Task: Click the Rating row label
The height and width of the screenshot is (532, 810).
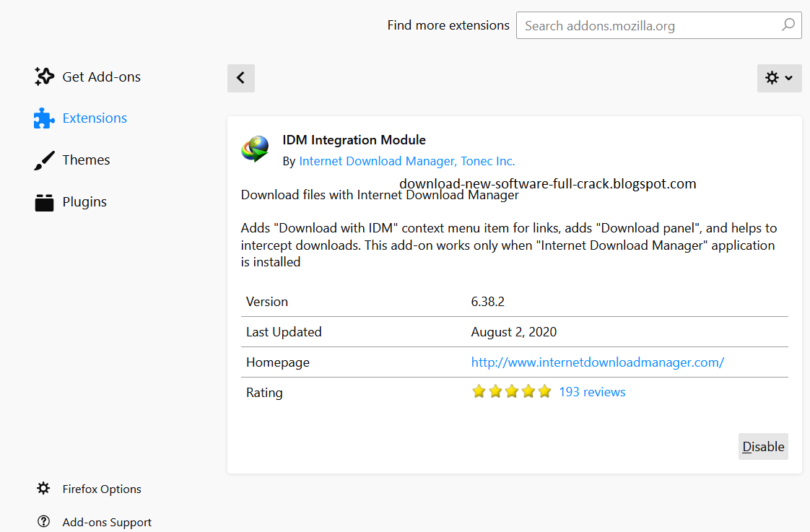Action: 264,393
